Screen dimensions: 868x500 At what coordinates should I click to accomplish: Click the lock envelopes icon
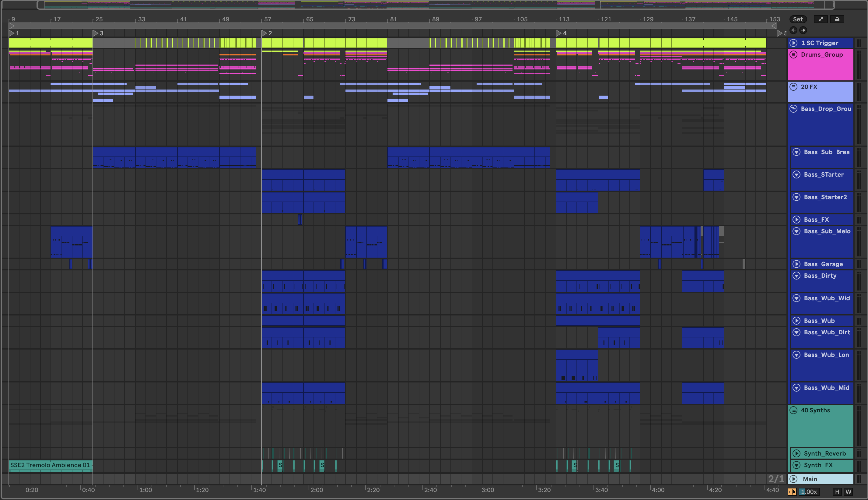837,19
